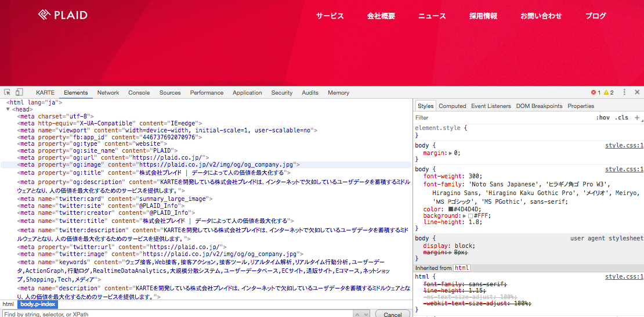The height and width of the screenshot is (317, 644).
Task: Toggle the :hov element state panel
Action: tap(603, 117)
